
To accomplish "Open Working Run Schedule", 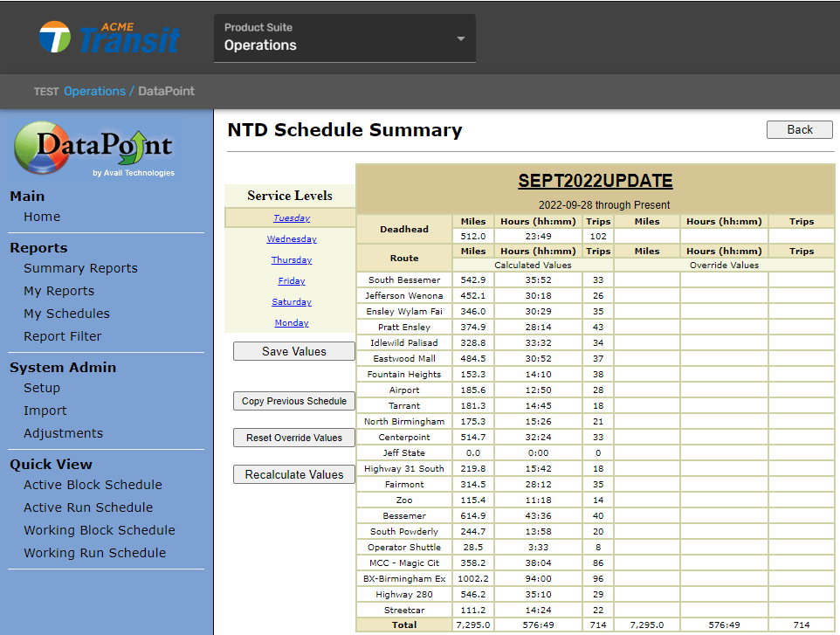I will (95, 553).
